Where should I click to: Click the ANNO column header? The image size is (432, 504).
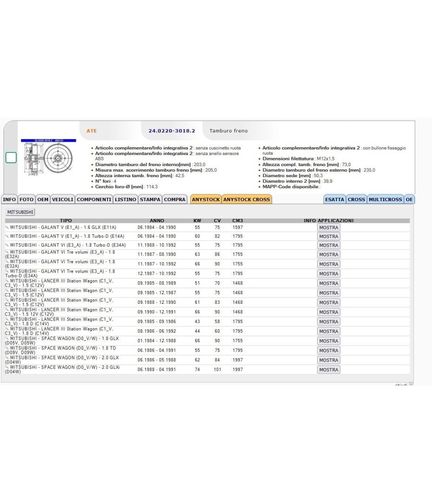pos(157,220)
